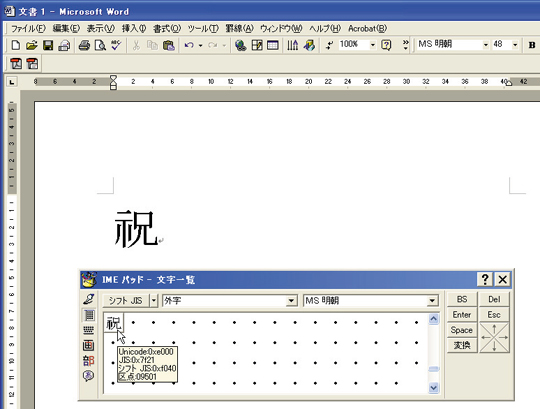Insert a table
The height and width of the screenshot is (409, 540).
pyautogui.click(x=273, y=45)
